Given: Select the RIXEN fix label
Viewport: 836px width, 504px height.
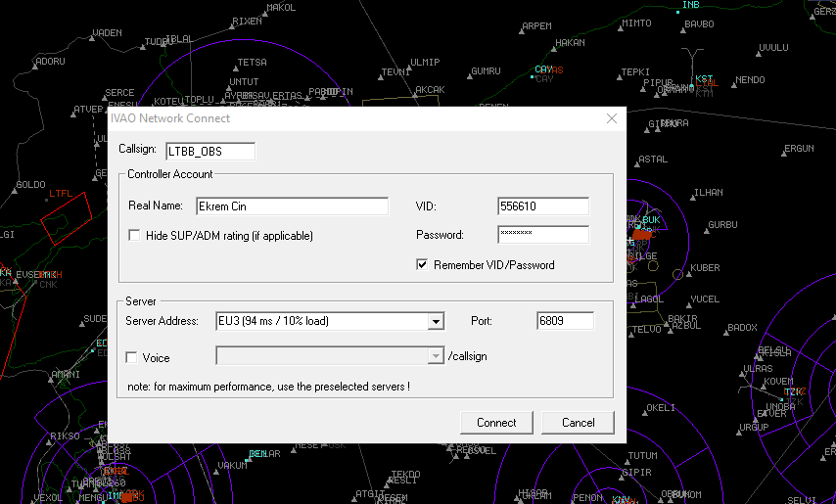Looking at the screenshot, I should 247,22.
